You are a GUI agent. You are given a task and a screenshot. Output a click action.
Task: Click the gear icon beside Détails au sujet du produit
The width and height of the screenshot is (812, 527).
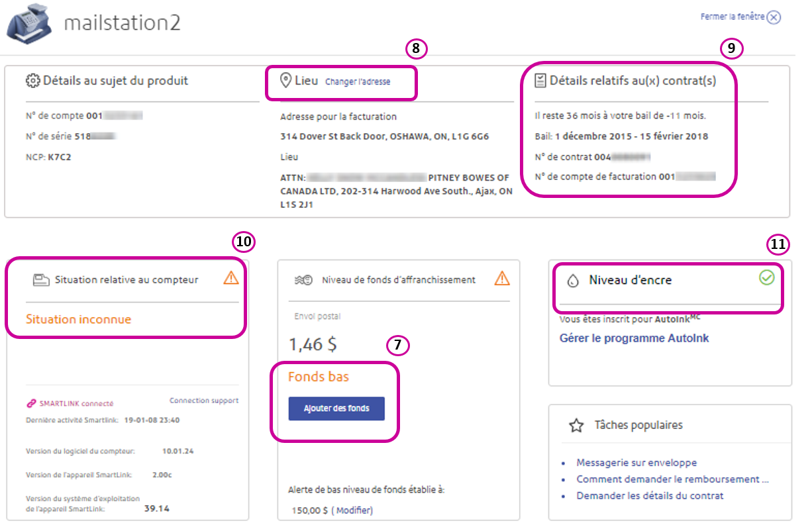click(x=32, y=81)
